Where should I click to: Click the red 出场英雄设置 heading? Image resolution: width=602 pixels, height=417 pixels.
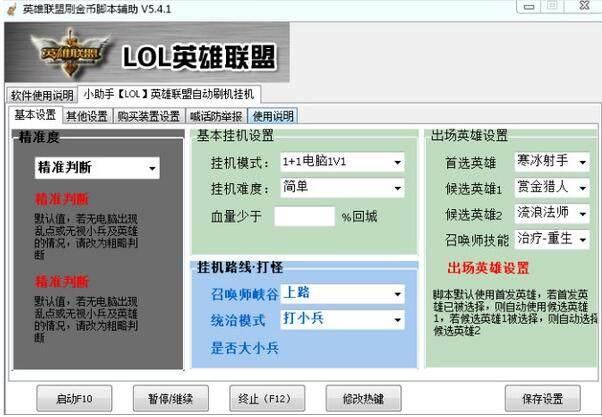(x=488, y=268)
